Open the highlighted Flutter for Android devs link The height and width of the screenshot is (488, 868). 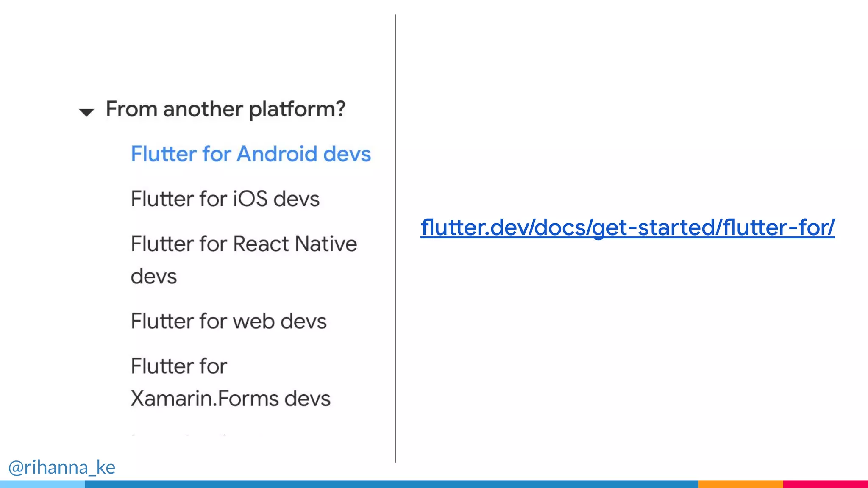[250, 154]
